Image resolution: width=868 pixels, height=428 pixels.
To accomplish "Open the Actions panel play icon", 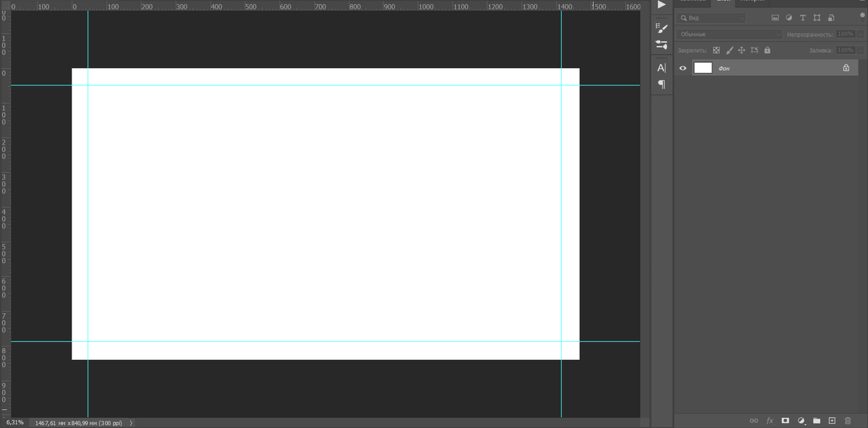I will (661, 4).
